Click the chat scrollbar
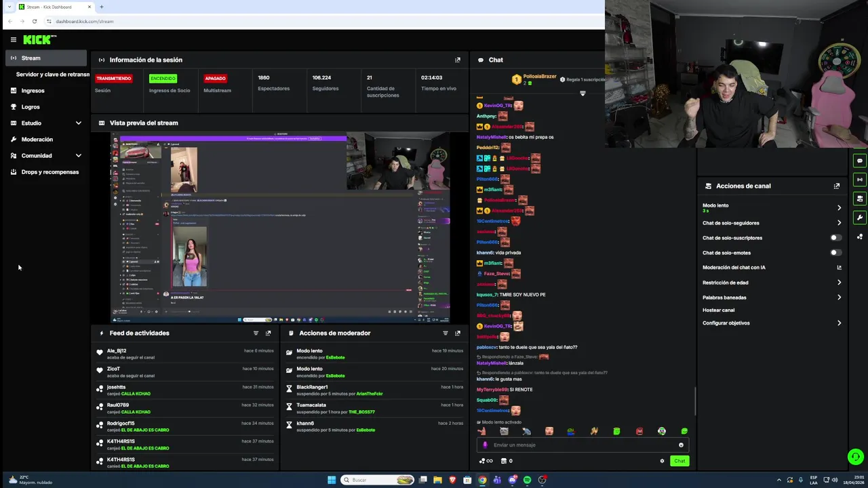Screen dimensions: 868x488 (x=695, y=401)
